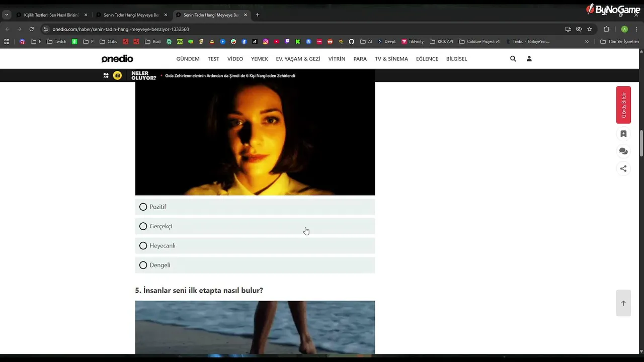This screenshot has height=362, width=644.
Task: Open the TikFinity bookmark
Action: (x=413, y=42)
